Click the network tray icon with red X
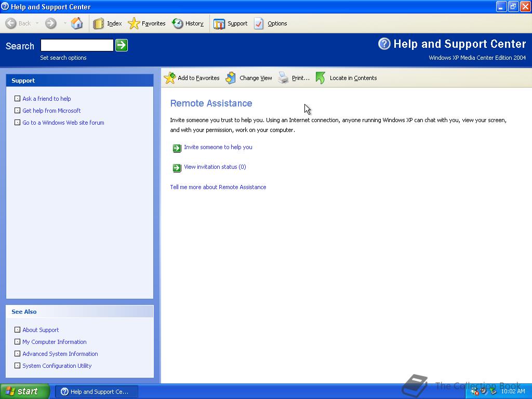532x399 pixels. click(475, 392)
